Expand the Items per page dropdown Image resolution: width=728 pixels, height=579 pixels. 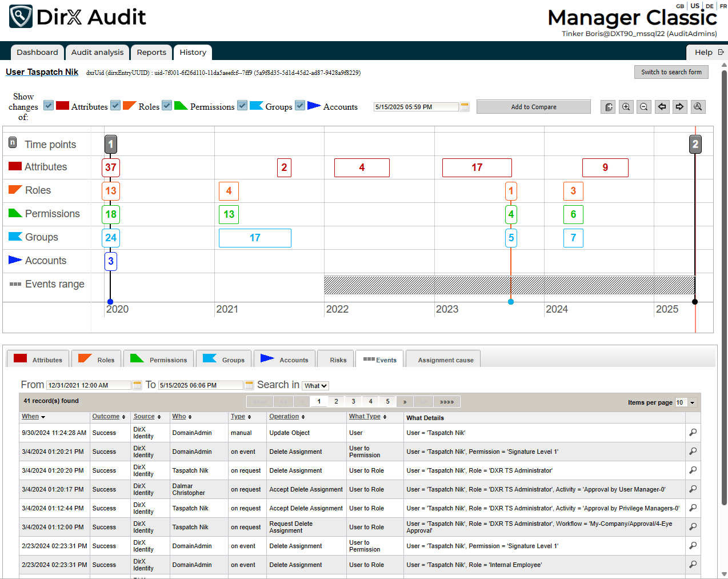tap(692, 402)
